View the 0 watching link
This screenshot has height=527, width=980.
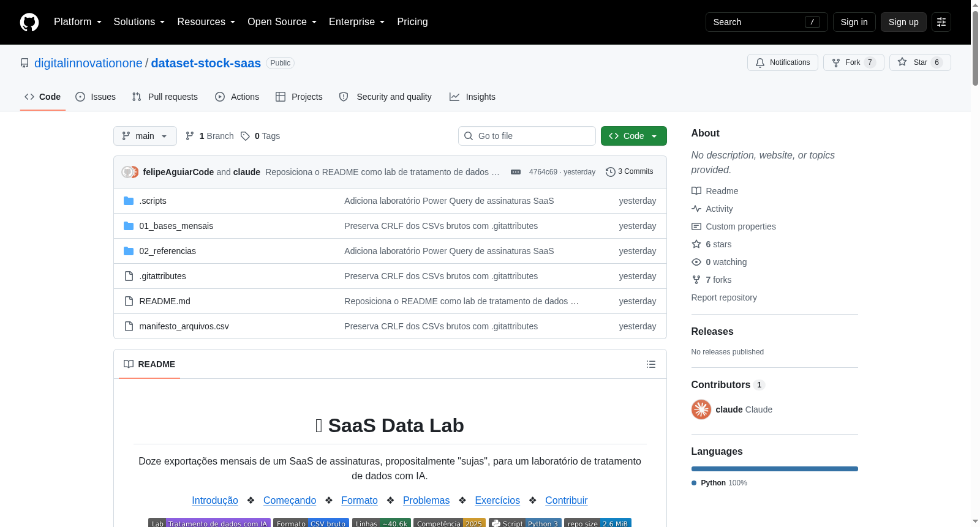[x=719, y=262]
